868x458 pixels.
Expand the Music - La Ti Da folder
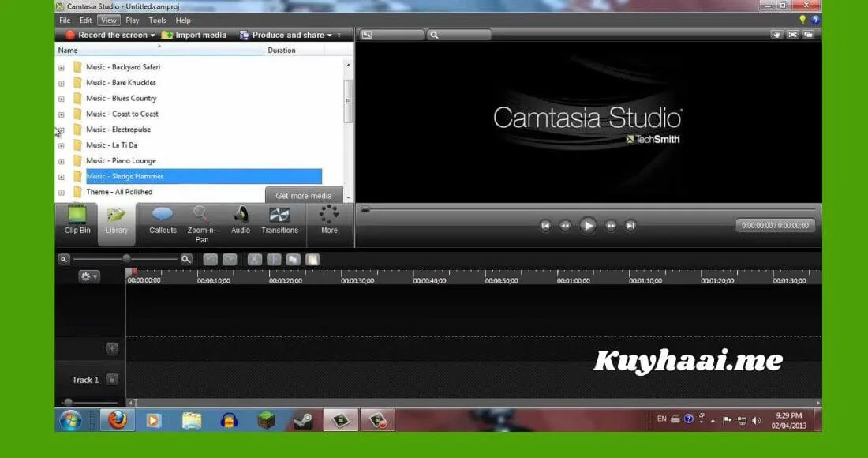tap(62, 145)
